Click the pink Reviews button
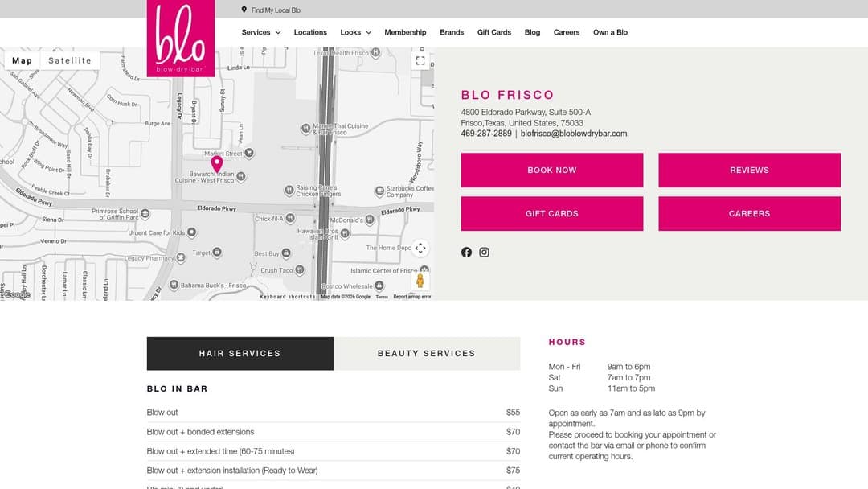Viewport: 868px width, 489px height. click(749, 170)
